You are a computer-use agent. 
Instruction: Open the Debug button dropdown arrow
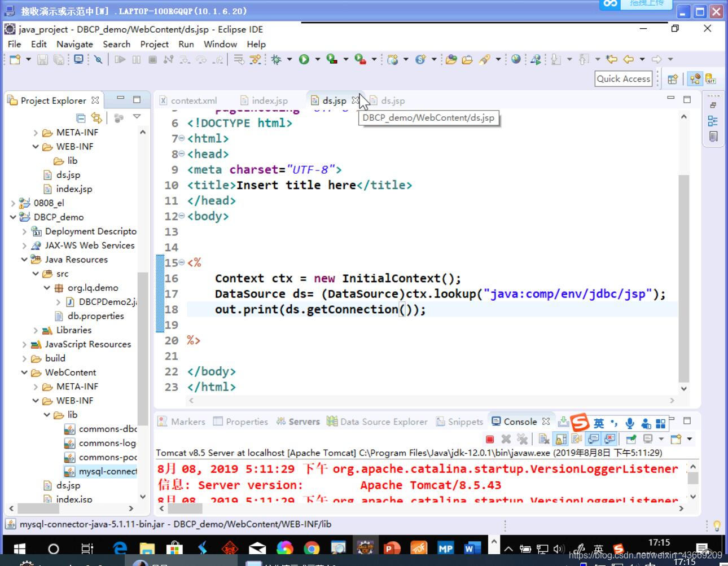(x=290, y=59)
